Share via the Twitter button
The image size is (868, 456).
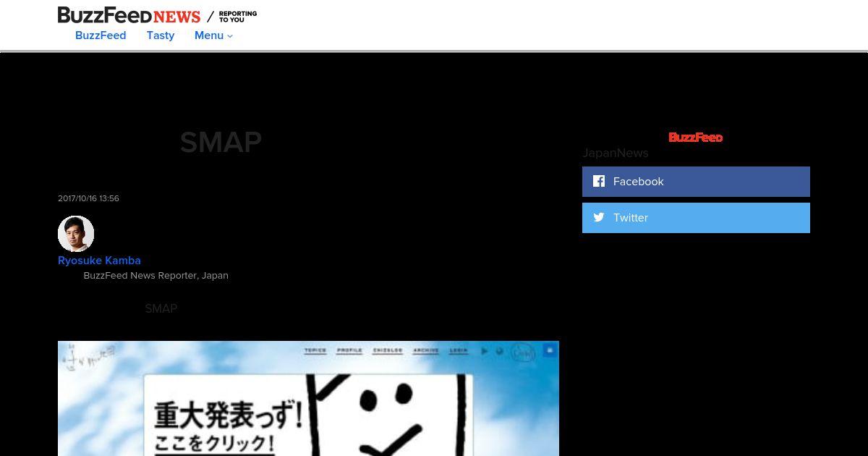pos(696,218)
